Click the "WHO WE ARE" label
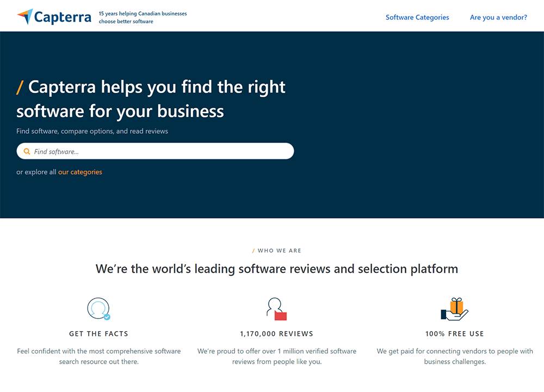 tap(279, 251)
